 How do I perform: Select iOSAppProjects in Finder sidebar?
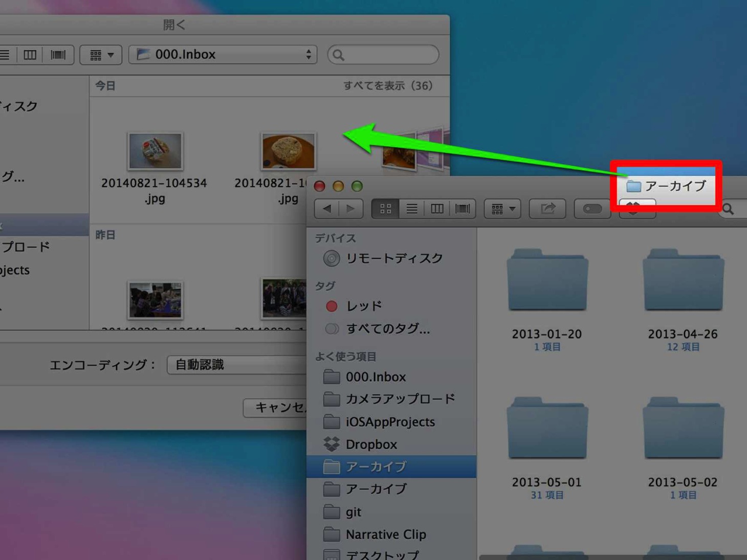pos(391,422)
